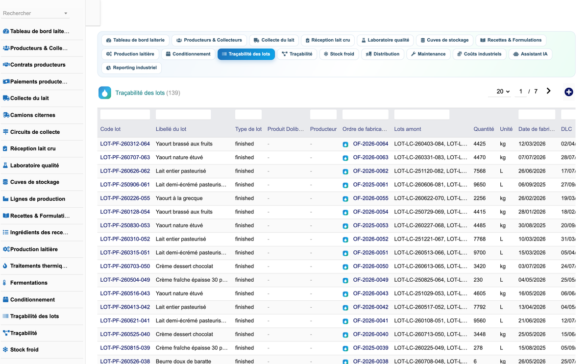Sort by Lots amont column header

408,129
